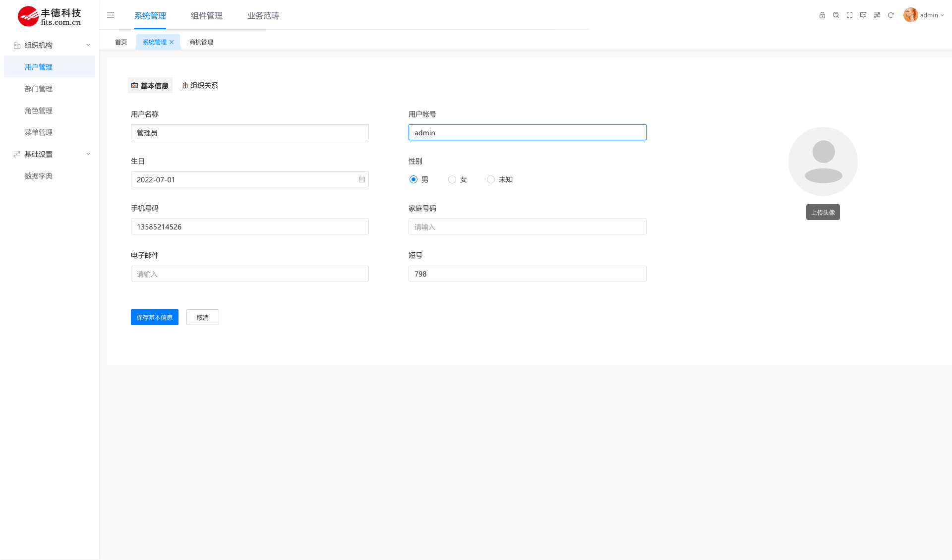The image size is (952, 560).
Task: Click the admin avatar picture
Action: pos(910,15)
